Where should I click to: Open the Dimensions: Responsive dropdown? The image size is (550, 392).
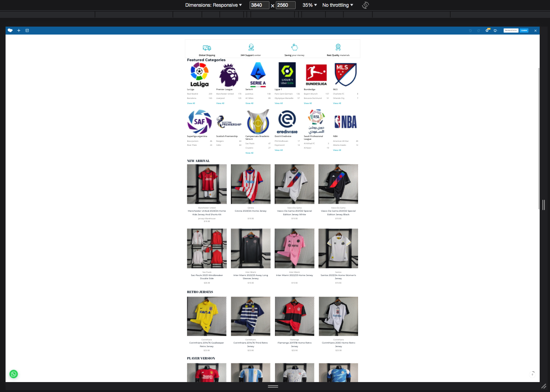pos(213,5)
